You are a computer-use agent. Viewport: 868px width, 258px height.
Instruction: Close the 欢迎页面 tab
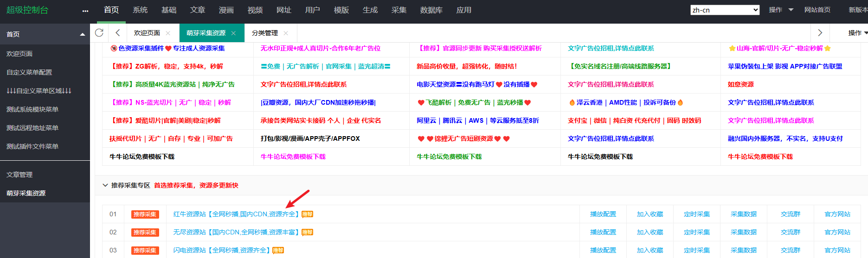point(168,33)
